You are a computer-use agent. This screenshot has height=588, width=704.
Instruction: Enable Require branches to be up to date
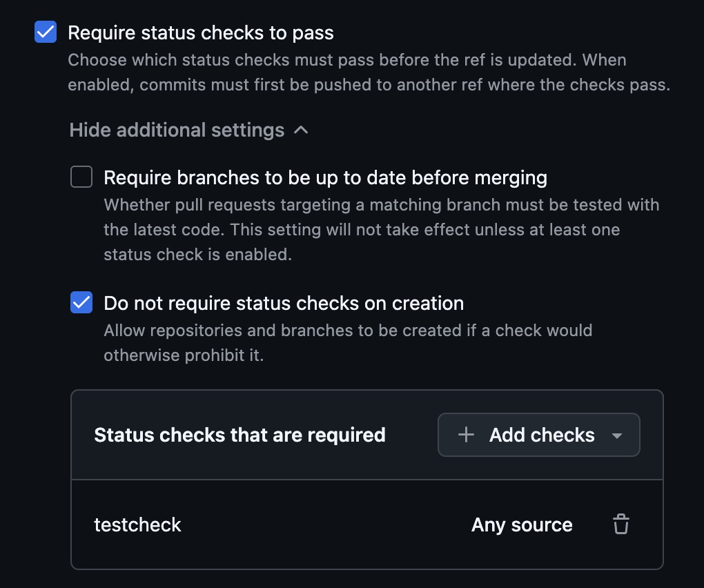point(81,178)
